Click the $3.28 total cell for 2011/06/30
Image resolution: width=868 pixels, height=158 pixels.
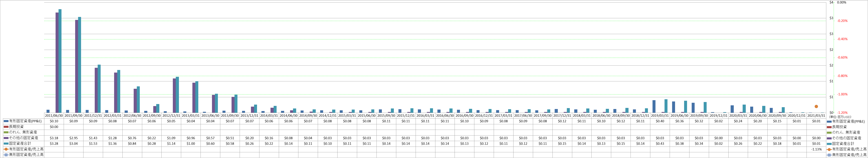point(54,144)
